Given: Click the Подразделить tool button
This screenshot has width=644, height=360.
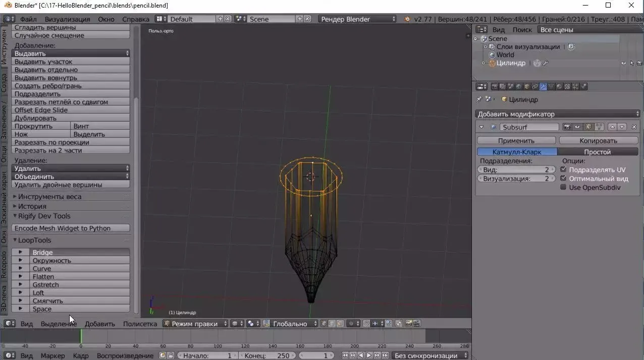Looking at the screenshot, I should click(x=38, y=94).
